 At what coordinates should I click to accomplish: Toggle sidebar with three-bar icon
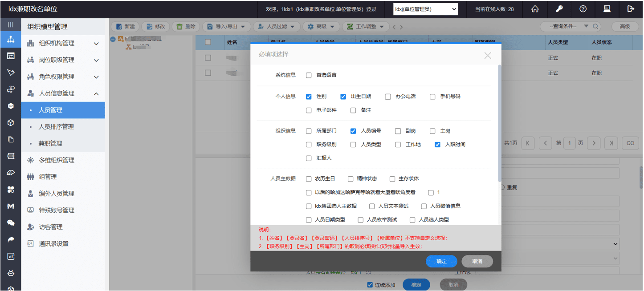11,24
